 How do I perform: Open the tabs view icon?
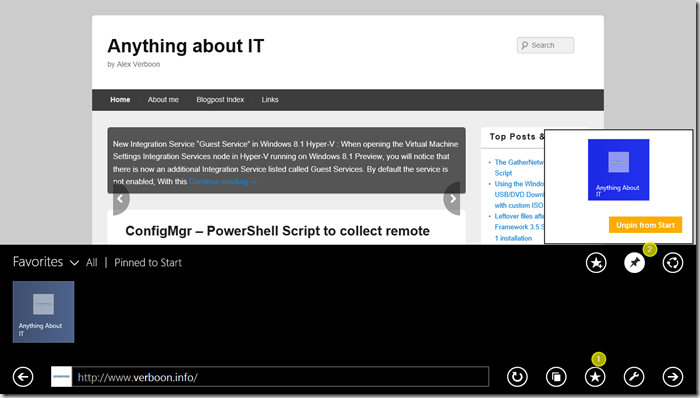coord(556,377)
